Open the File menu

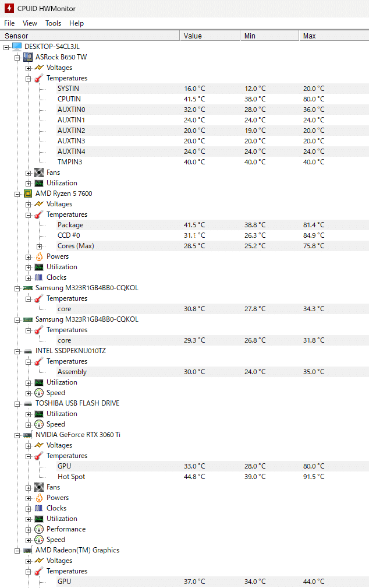[x=9, y=23]
